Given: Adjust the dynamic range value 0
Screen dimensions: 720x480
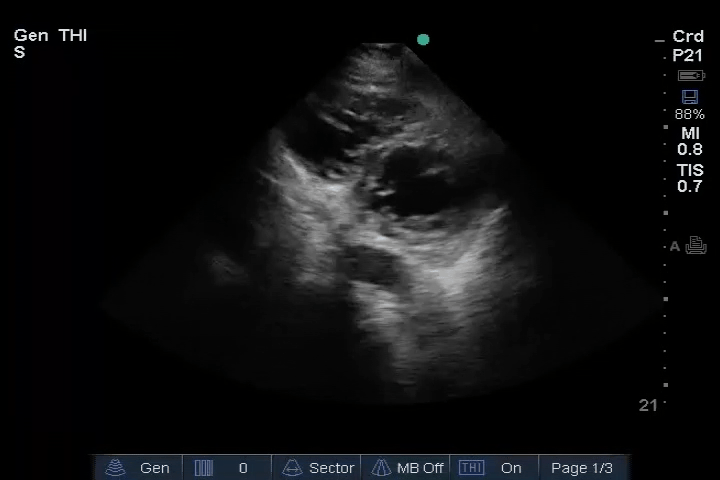Looking at the screenshot, I should pyautogui.click(x=243, y=468).
